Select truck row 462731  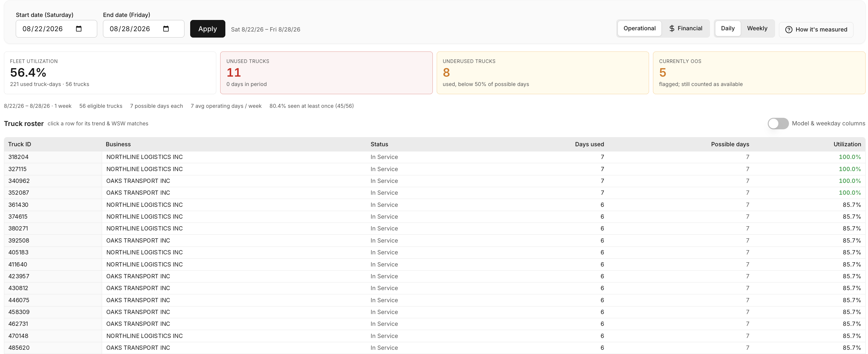(435, 324)
